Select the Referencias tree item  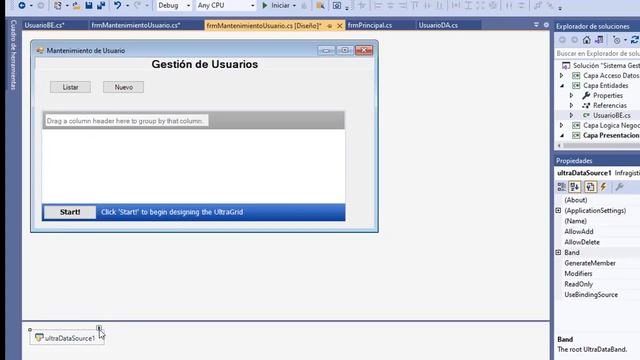pos(610,105)
